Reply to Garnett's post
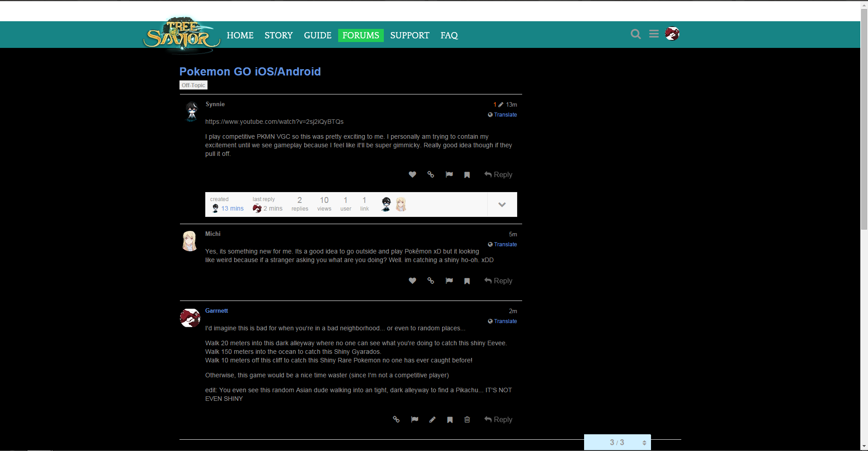Viewport: 868px width, 451px height. (x=498, y=420)
